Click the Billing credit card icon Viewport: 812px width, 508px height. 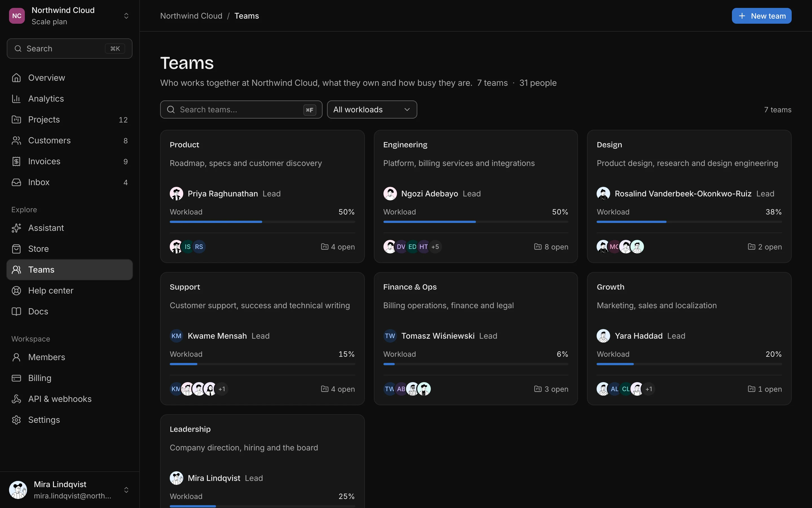click(x=16, y=378)
